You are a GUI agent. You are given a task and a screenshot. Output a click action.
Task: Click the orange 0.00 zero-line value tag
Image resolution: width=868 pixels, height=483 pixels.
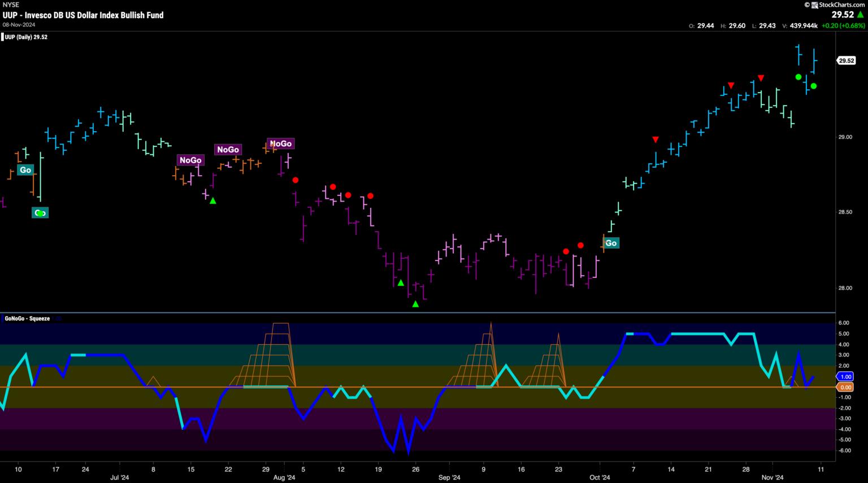(846, 388)
